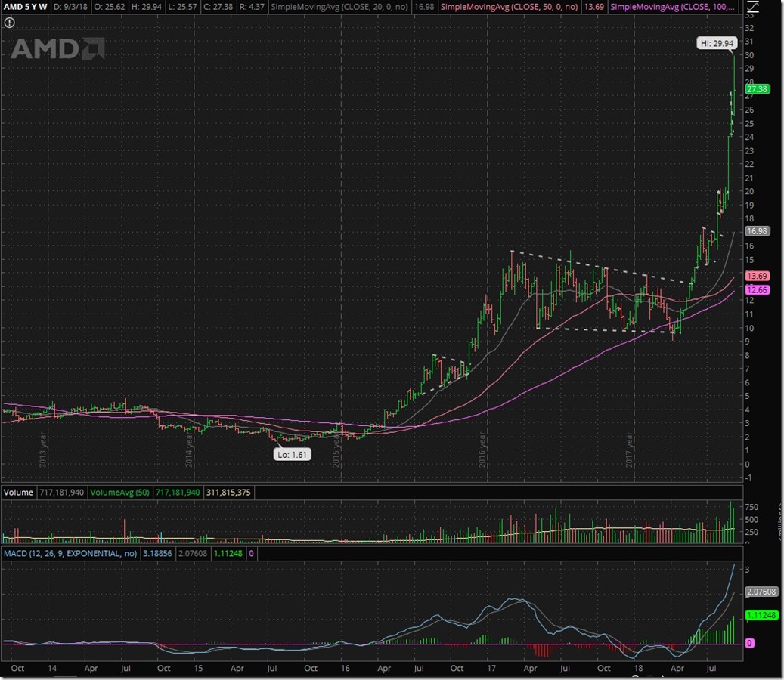Screen dimensions: 784x680
Task: Open the MACD (12, 26, 9, EXPONENTIAL, no) label
Action: (70, 554)
